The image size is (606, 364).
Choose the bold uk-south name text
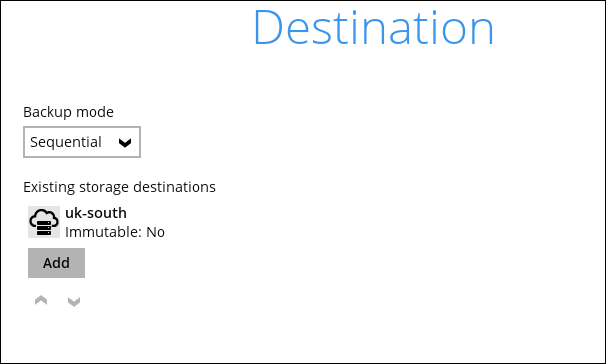(96, 213)
